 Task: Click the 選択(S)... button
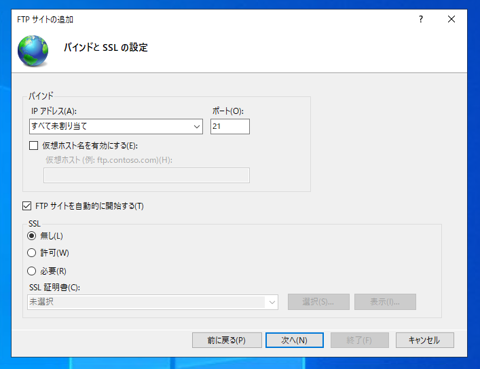coord(319,302)
